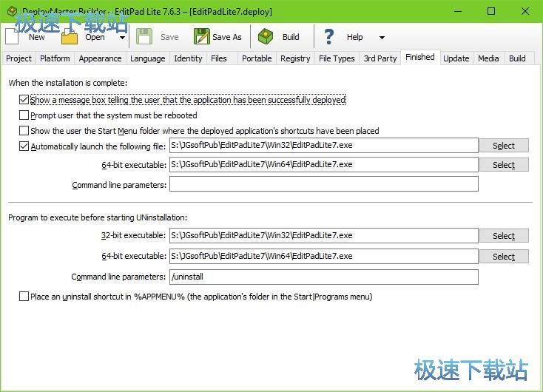543x392 pixels.
Task: Click the green Build box icon
Action: pyautogui.click(x=266, y=36)
